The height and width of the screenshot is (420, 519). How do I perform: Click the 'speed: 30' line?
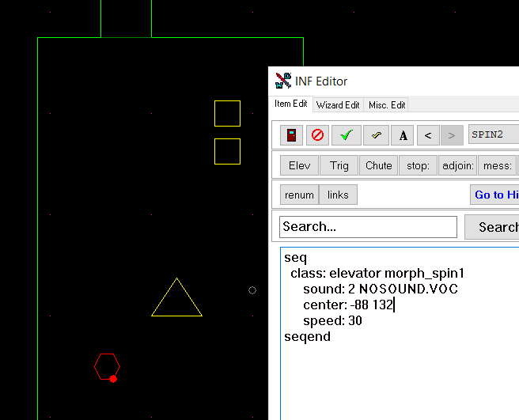pyautogui.click(x=332, y=320)
